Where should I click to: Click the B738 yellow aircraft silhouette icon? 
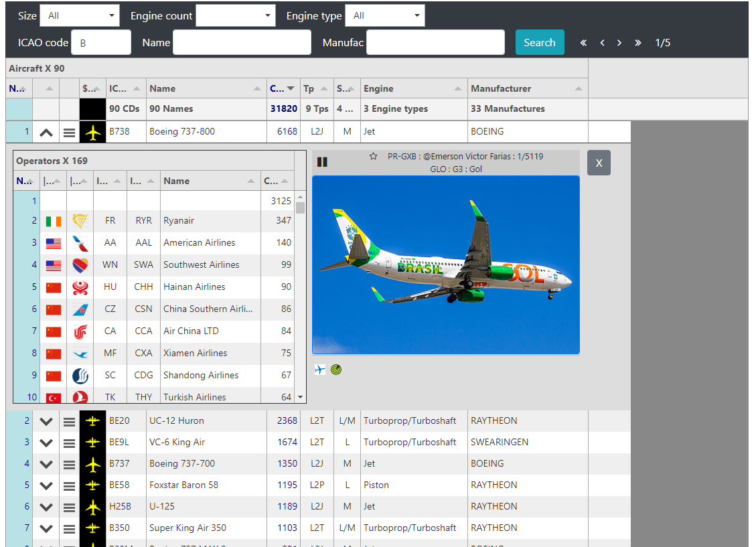click(92, 132)
